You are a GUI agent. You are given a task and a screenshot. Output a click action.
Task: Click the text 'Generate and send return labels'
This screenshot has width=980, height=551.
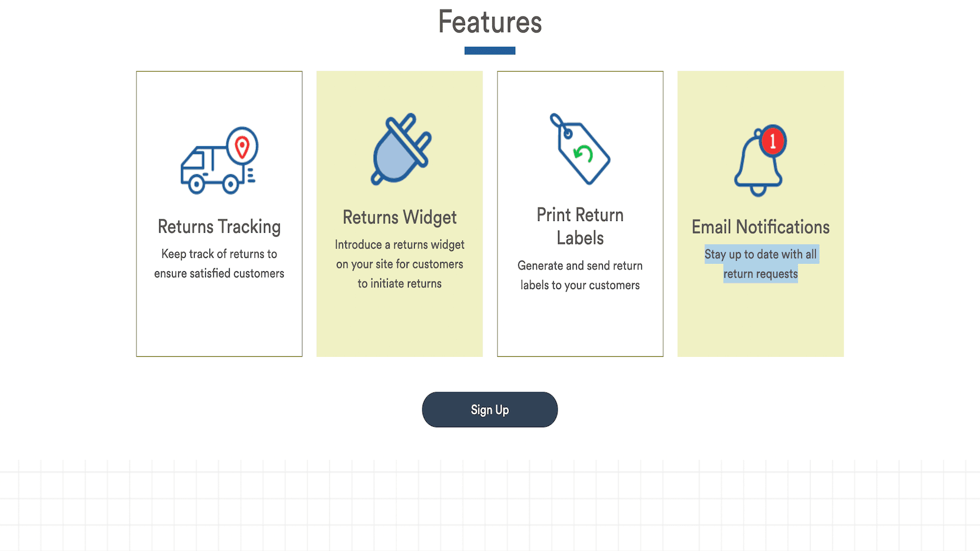point(579,275)
